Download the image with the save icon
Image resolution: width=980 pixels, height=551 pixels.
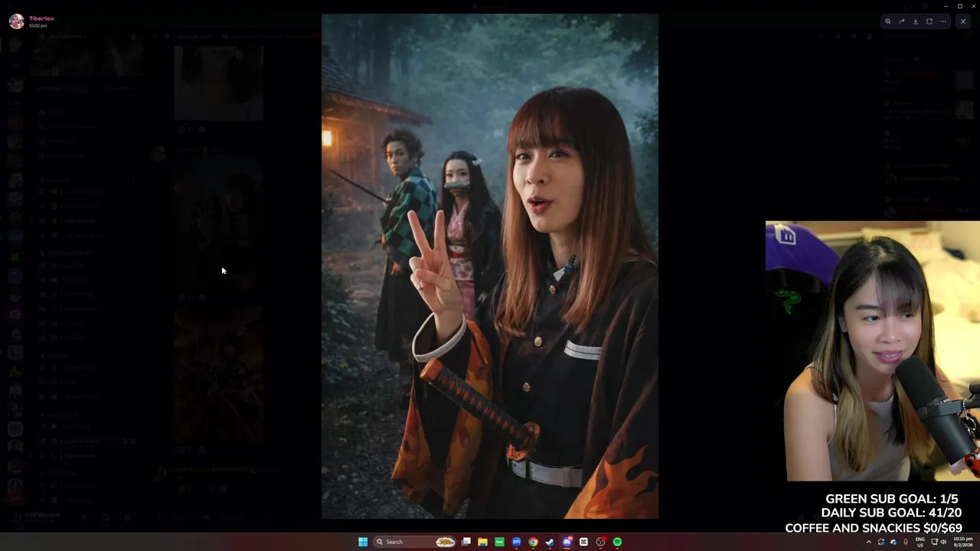[916, 21]
